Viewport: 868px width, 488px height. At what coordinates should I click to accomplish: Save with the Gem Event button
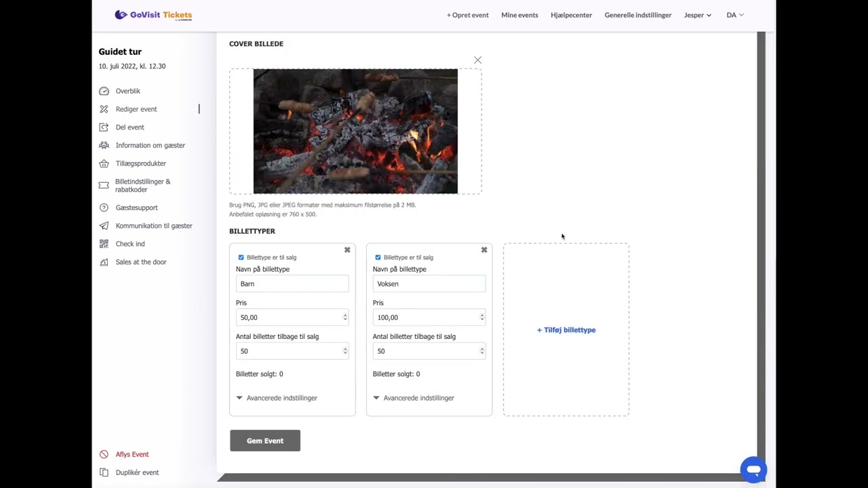coord(265,441)
